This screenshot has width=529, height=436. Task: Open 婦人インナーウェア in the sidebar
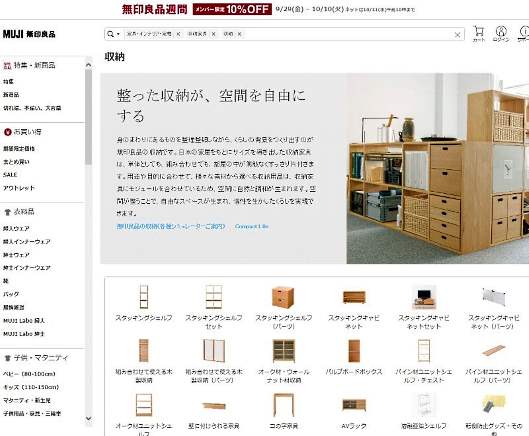pyautogui.click(x=27, y=242)
